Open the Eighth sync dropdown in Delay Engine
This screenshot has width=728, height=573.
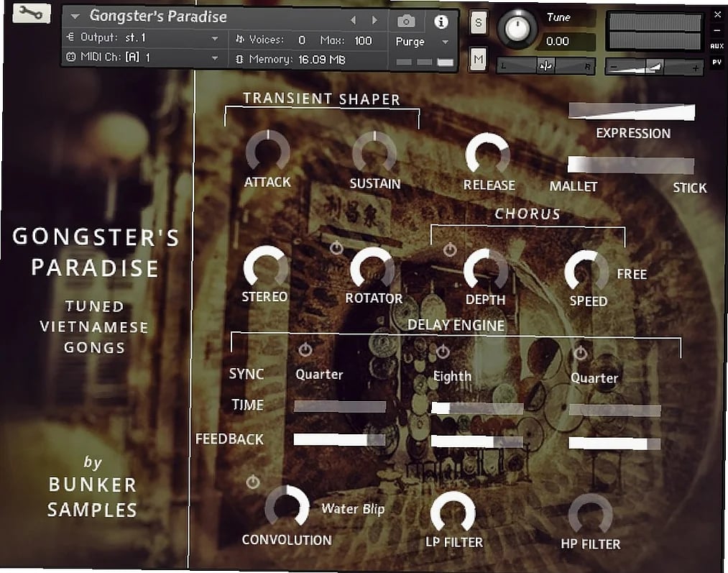point(453,375)
